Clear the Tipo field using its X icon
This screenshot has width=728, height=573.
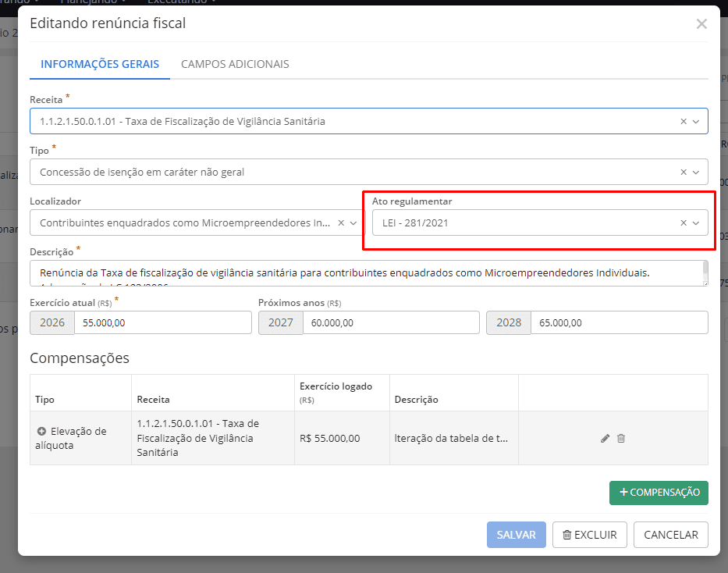pos(681,172)
